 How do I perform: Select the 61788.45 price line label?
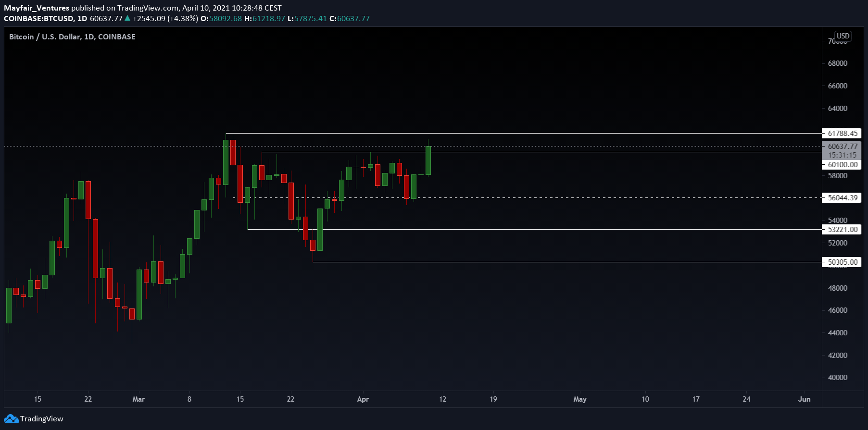tap(842, 134)
